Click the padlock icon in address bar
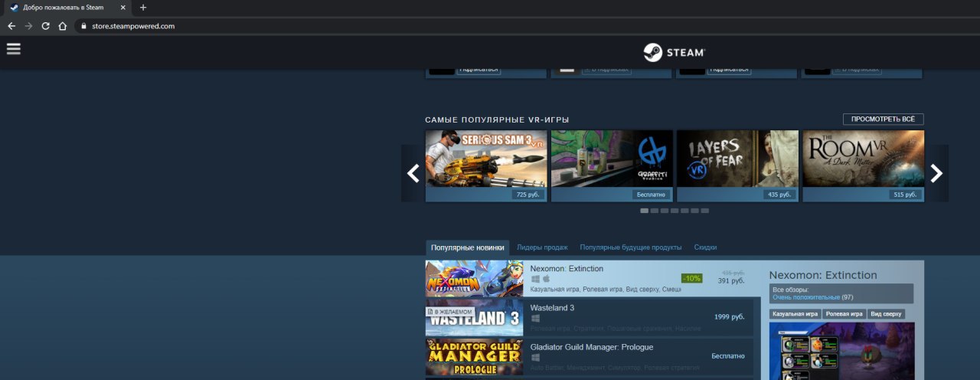 click(x=84, y=26)
